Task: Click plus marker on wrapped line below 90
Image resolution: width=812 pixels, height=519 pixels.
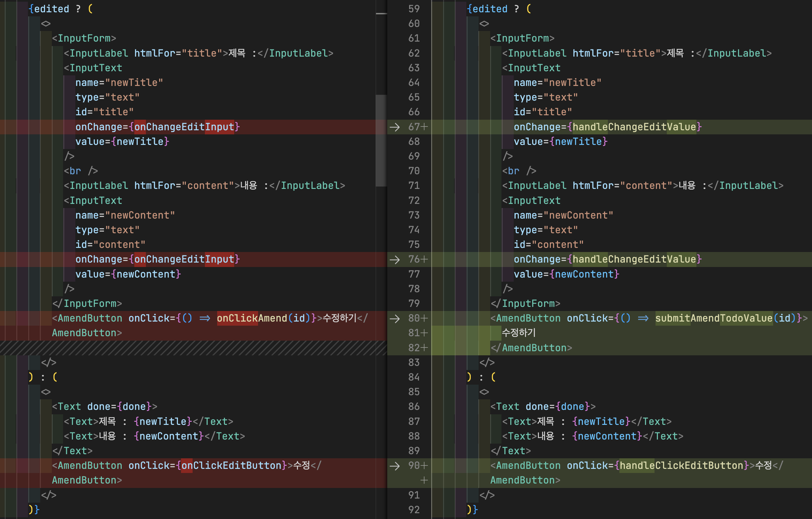Action: tap(424, 480)
